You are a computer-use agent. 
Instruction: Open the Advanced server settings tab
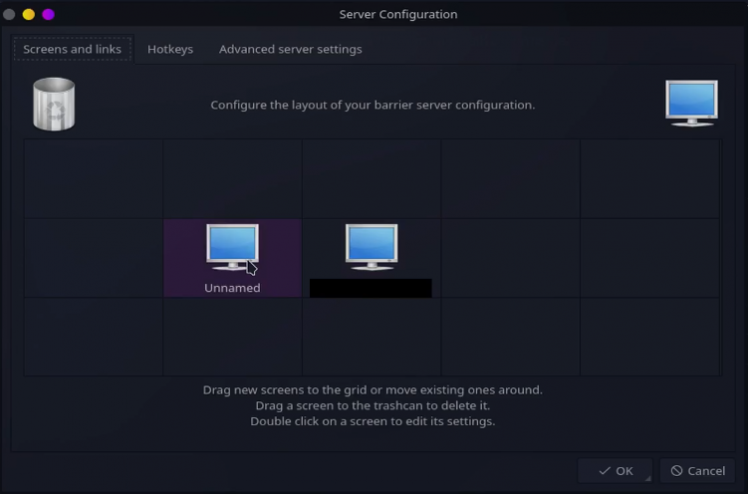point(291,49)
